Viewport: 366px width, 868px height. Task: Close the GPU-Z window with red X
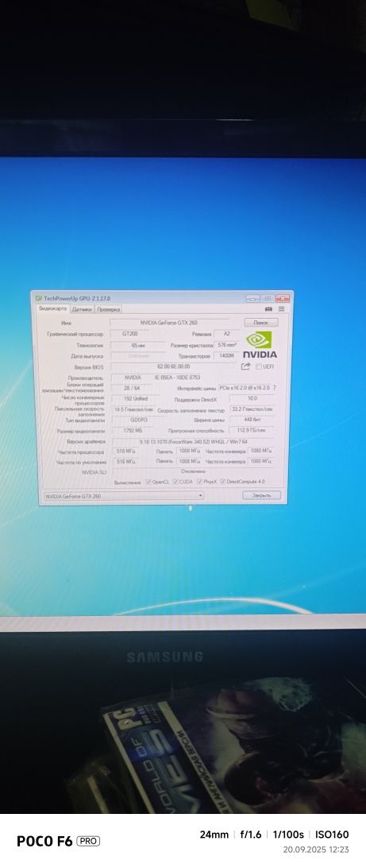click(x=283, y=298)
